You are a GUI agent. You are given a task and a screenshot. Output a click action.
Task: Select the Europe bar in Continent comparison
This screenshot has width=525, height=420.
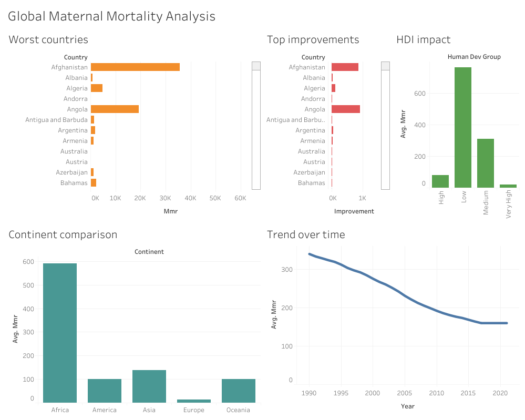[194, 401]
